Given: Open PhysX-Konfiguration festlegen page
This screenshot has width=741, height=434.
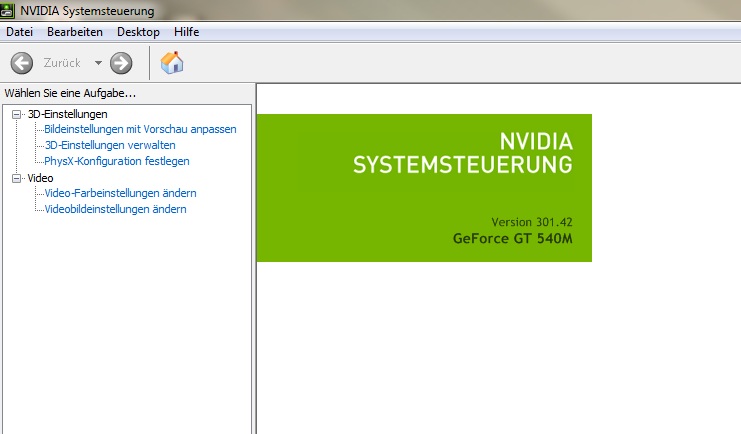Looking at the screenshot, I should [x=117, y=161].
